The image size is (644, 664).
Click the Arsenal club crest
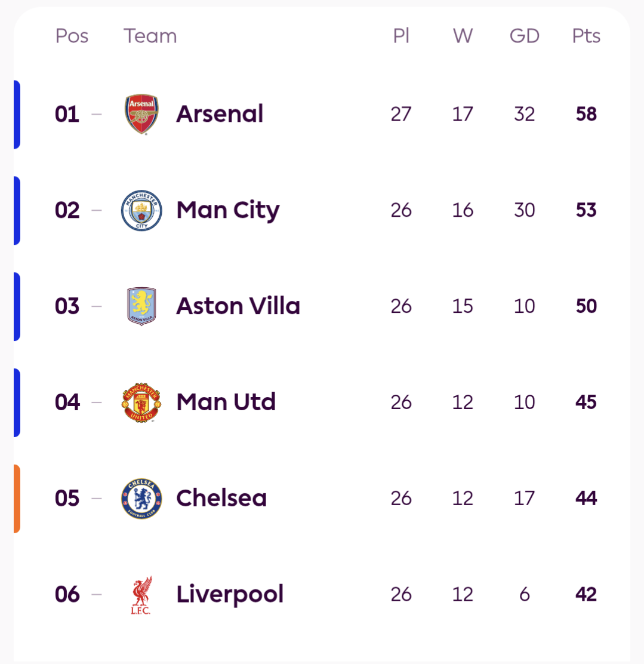tap(141, 114)
